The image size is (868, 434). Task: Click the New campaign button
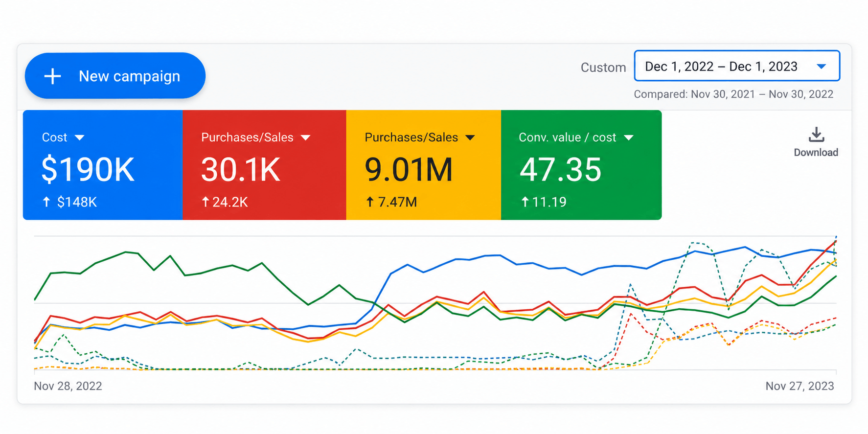coord(115,76)
